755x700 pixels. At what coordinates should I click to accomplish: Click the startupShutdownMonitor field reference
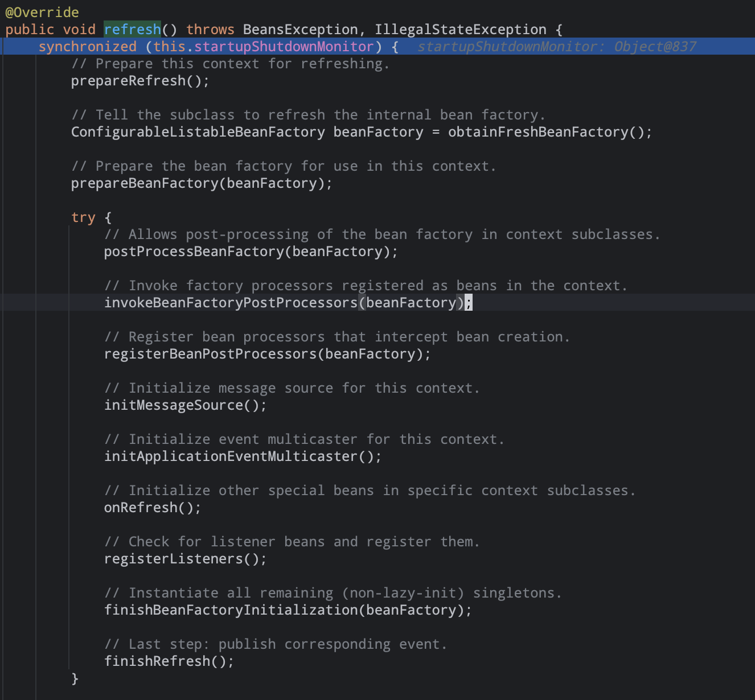(x=284, y=47)
